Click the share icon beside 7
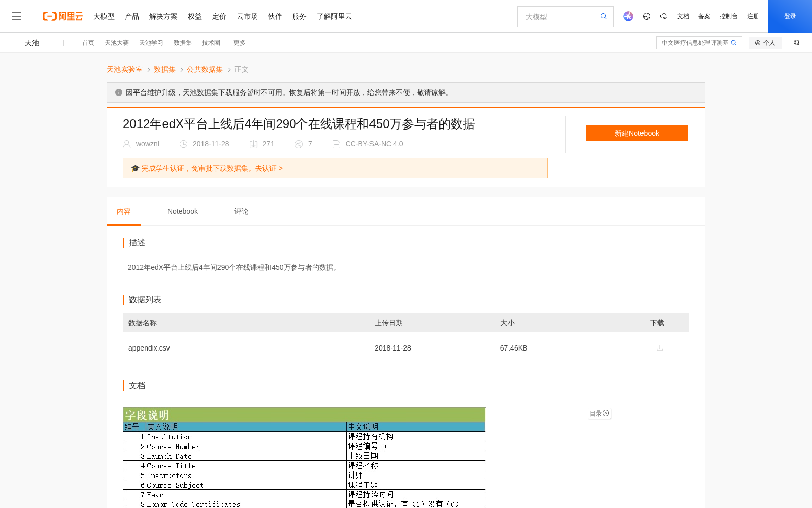The image size is (812, 508). [299, 144]
